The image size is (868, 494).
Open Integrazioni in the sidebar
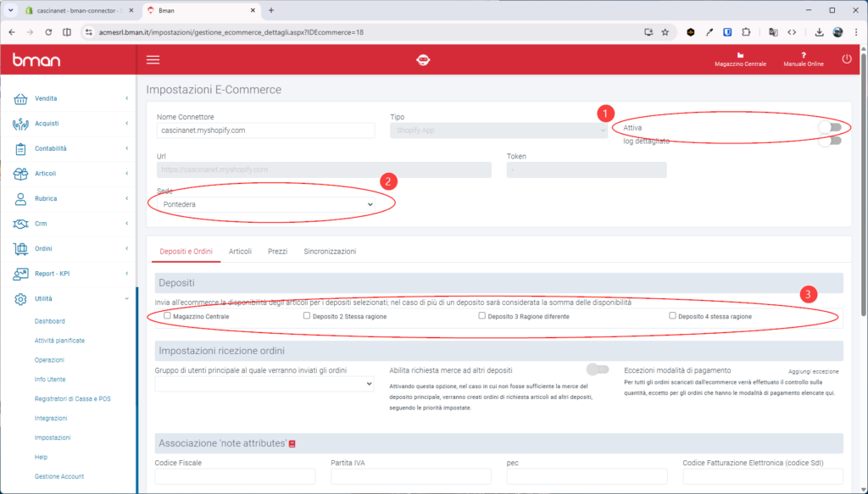point(51,419)
